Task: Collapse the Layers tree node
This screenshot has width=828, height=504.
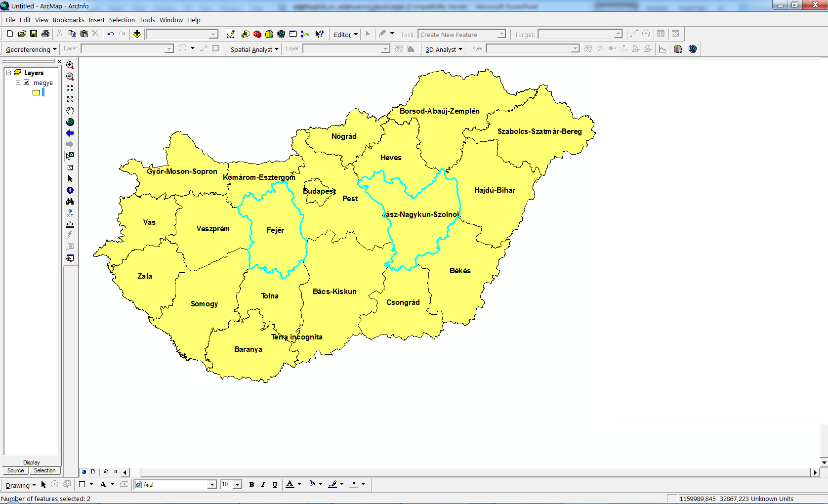Action: (x=8, y=73)
